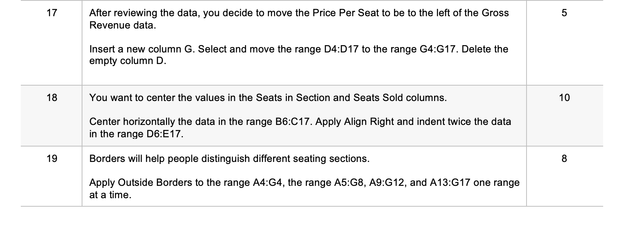Click the points value 8
The image size is (644, 246).
click(564, 158)
